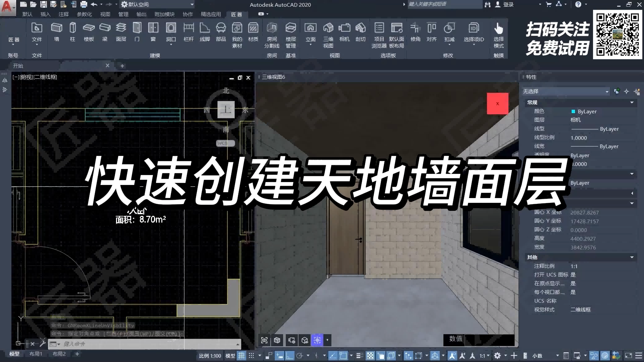
Task: Expand the 洞口 tool dropdown
Action: pos(171,45)
